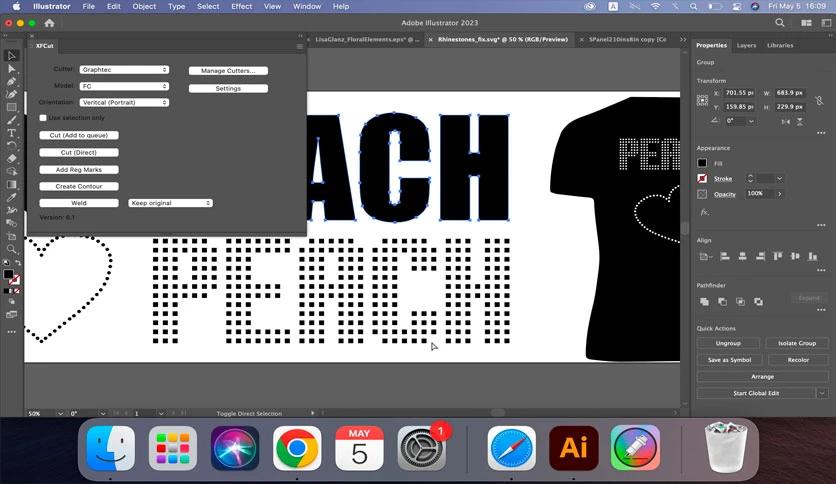
Task: Select the Eraser tool
Action: click(11, 158)
